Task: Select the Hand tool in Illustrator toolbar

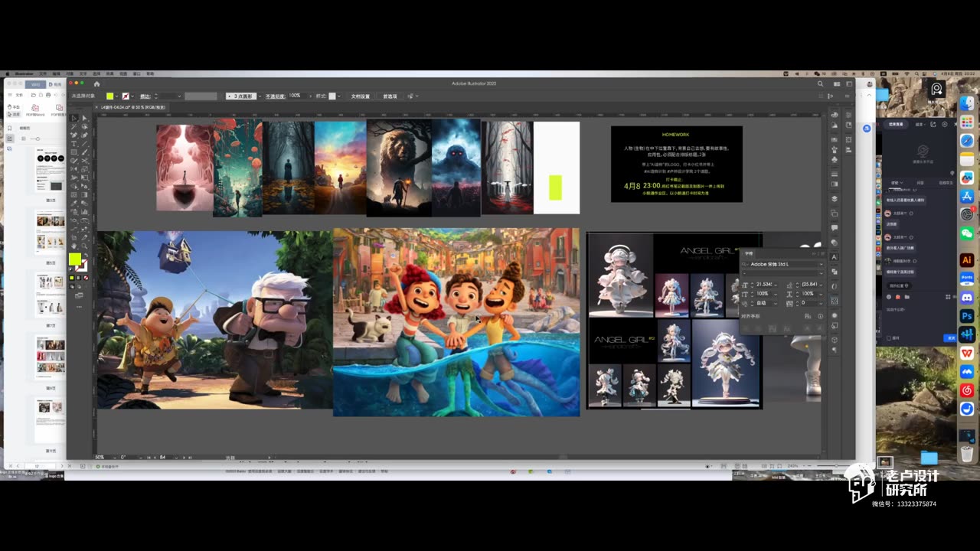Action: point(74,246)
